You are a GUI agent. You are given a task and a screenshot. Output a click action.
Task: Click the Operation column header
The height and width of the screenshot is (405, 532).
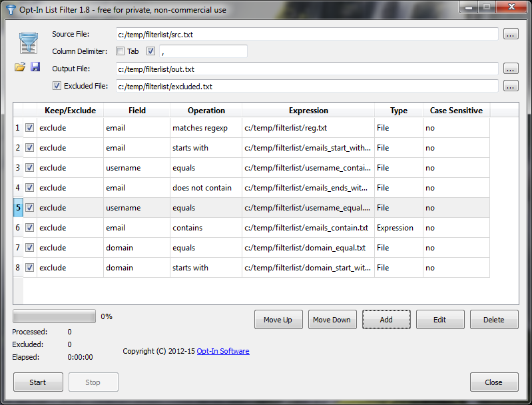(206, 111)
